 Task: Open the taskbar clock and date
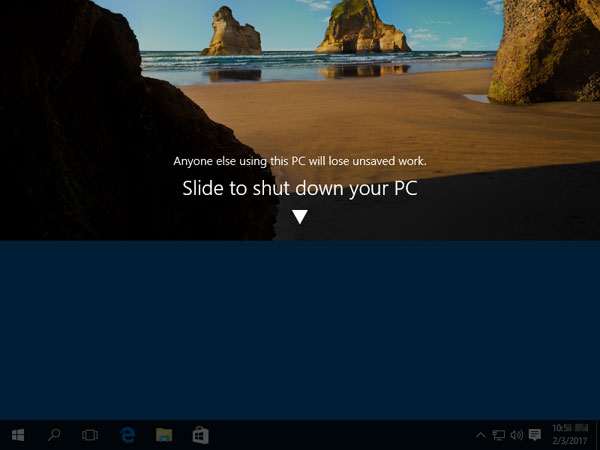[566, 435]
